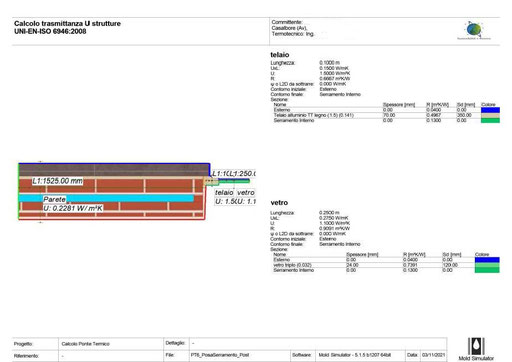Screen dimensions: 512x362
Task: Click 'Spessore [mm]' header in telaio table
Action: coord(399,105)
